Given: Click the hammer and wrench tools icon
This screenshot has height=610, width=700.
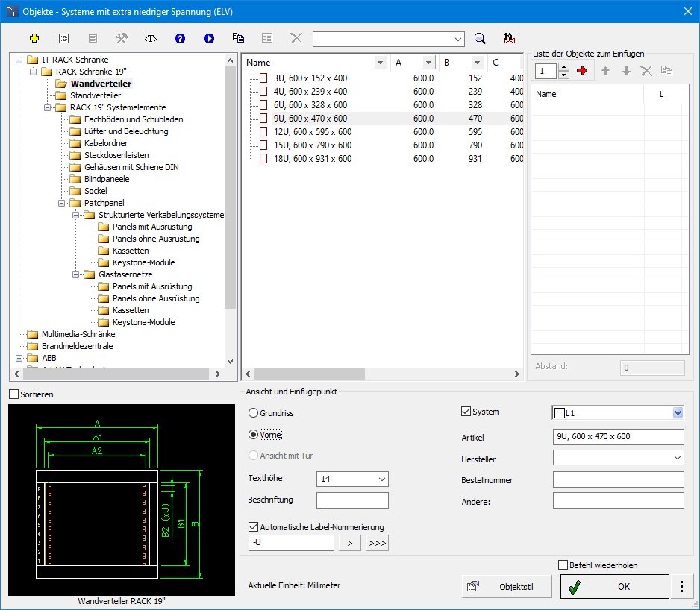Looking at the screenshot, I should (x=122, y=38).
